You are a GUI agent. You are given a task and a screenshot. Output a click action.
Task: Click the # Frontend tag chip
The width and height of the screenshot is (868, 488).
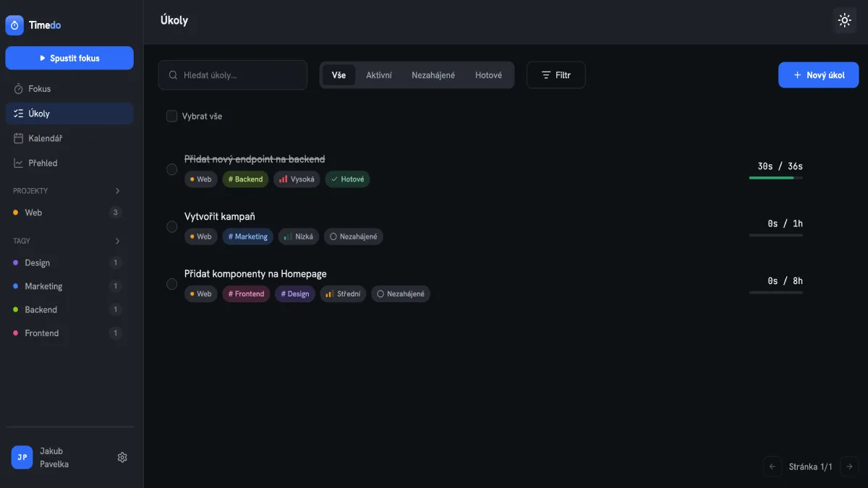(x=246, y=294)
